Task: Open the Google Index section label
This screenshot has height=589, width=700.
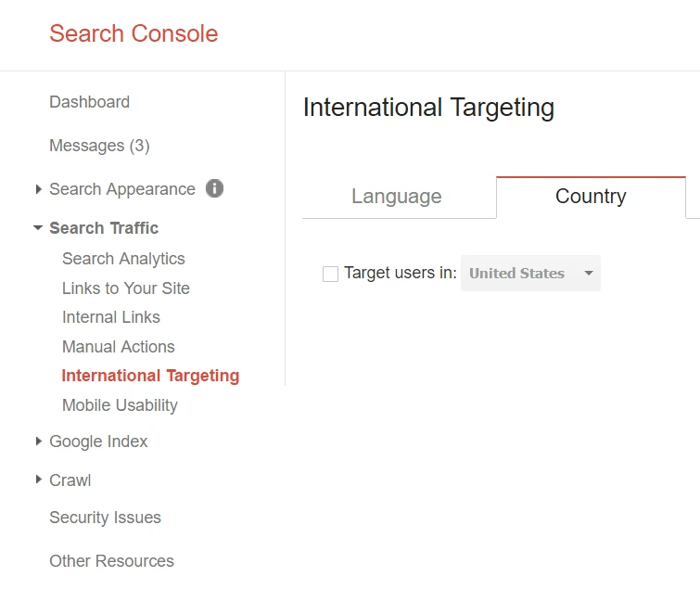Action: click(x=98, y=442)
